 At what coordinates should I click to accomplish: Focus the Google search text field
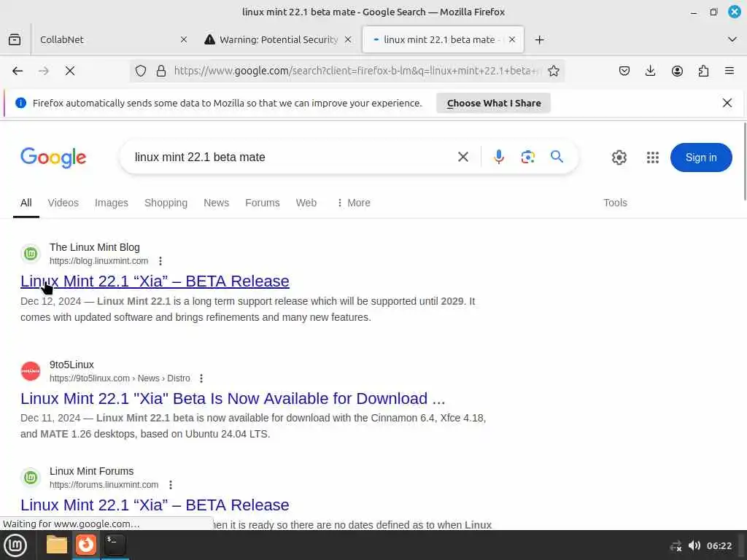tap(290, 157)
